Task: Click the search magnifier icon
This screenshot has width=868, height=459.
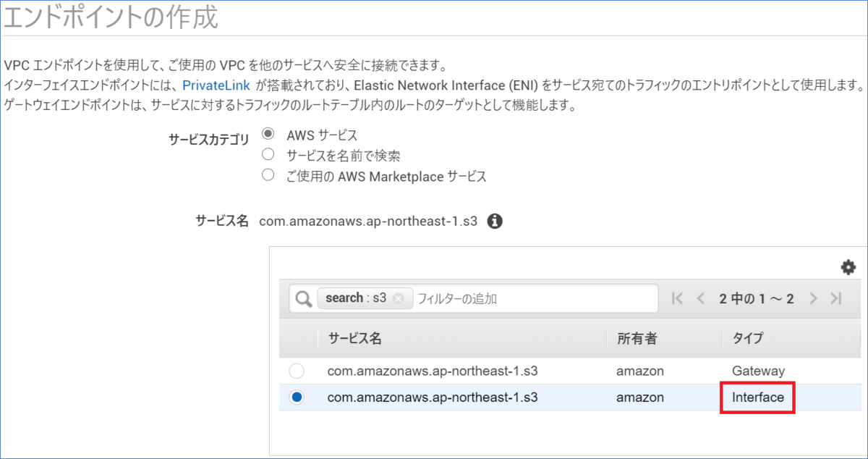Action: (304, 298)
